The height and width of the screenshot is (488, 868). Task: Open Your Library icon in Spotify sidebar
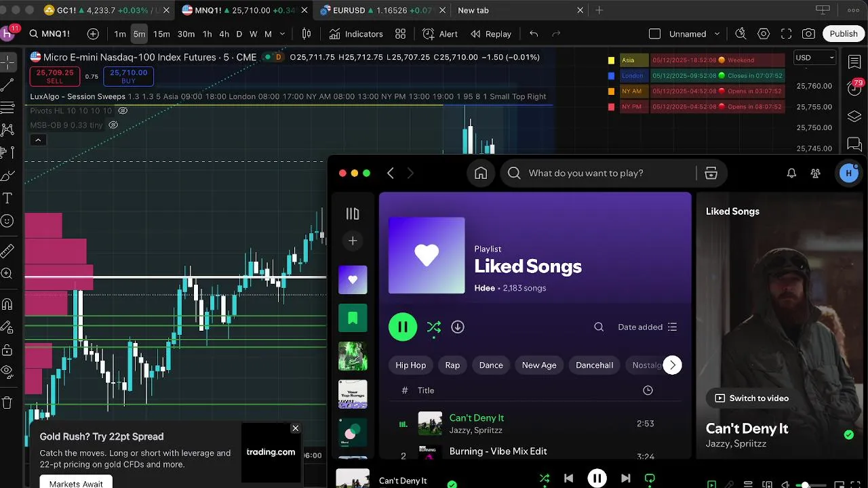pyautogui.click(x=353, y=214)
